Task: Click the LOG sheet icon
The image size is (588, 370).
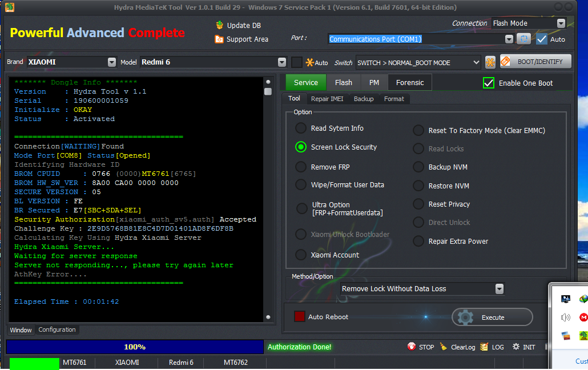Action: click(484, 347)
